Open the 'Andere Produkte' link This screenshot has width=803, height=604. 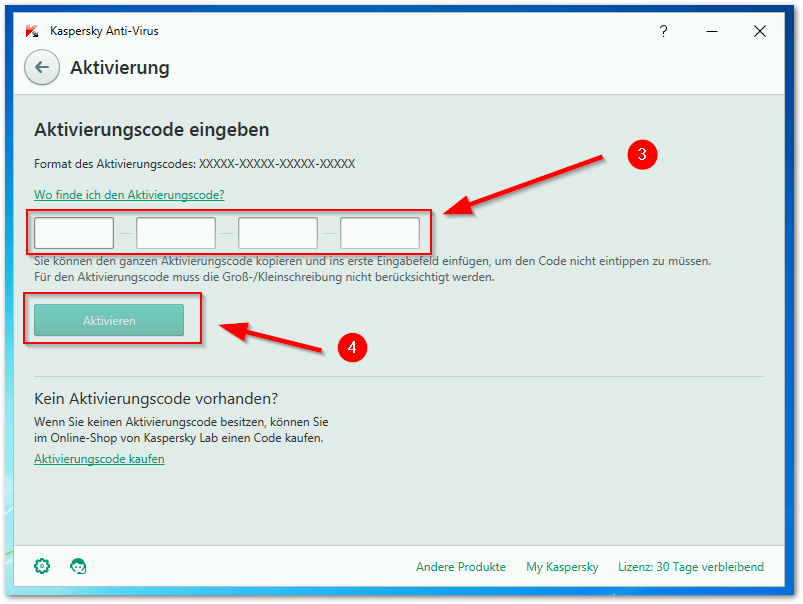461,567
